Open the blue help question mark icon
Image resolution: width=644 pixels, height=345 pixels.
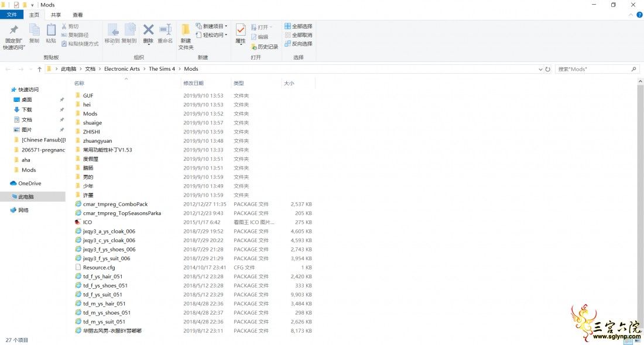[x=639, y=15]
